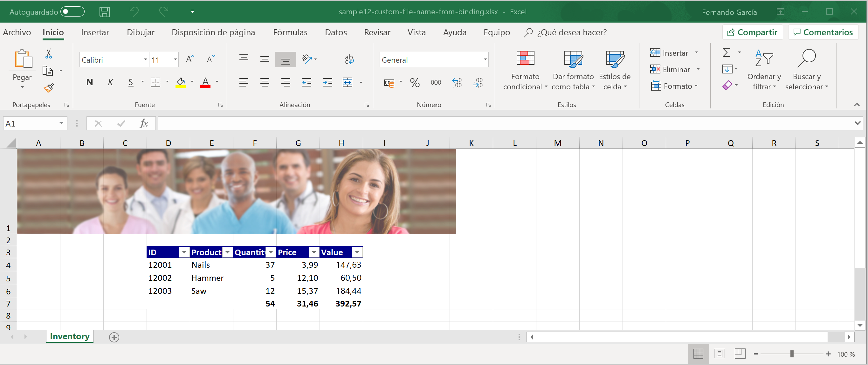Click the Wrap Text icon
This screenshot has width=868, height=365.
[x=349, y=59]
